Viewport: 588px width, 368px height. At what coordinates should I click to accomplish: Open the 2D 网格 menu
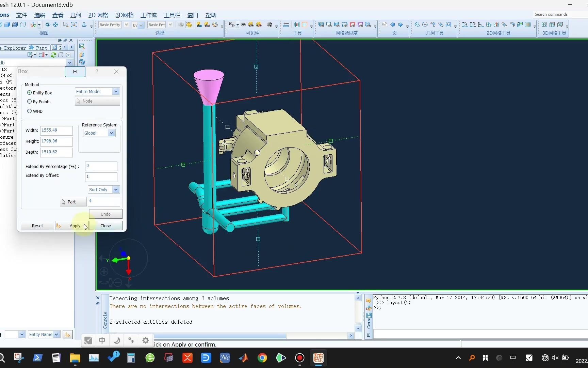tap(98, 15)
